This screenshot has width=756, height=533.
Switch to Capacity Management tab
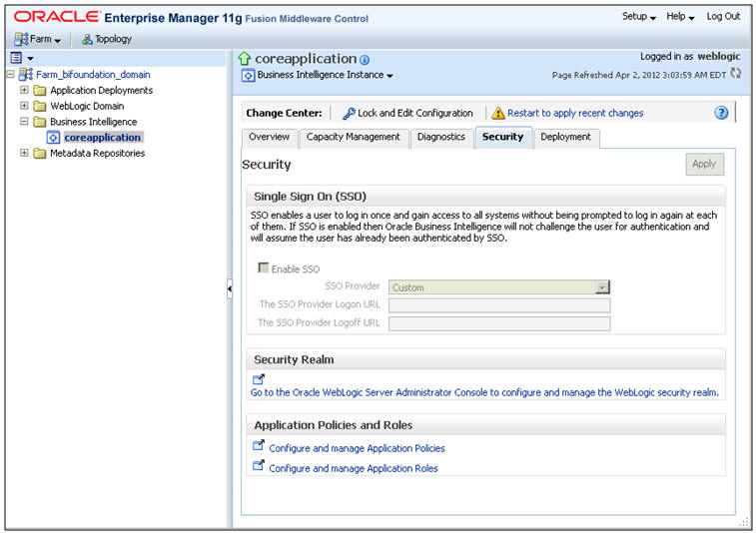click(354, 138)
